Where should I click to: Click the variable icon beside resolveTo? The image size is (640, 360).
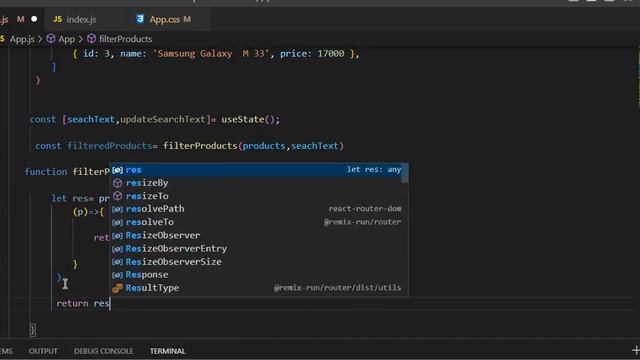(x=117, y=222)
